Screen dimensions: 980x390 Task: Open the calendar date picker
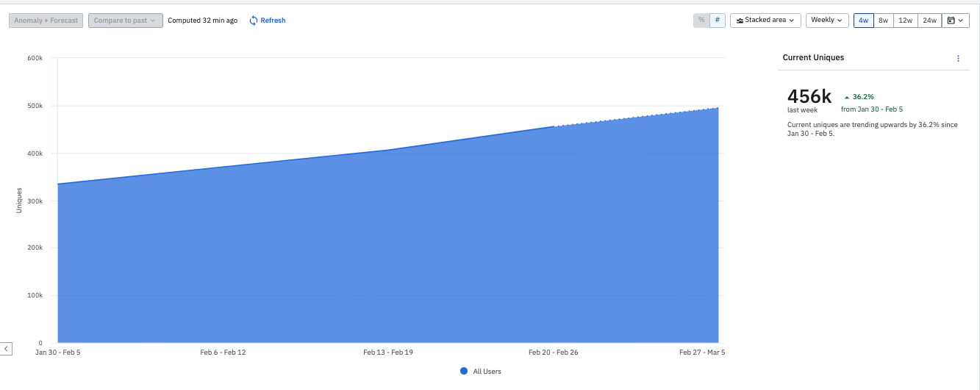coord(956,21)
